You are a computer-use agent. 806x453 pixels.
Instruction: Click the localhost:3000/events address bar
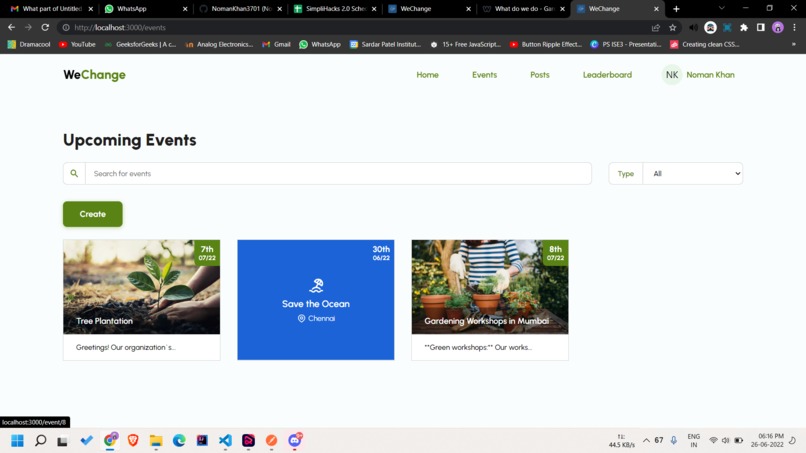[x=355, y=27]
